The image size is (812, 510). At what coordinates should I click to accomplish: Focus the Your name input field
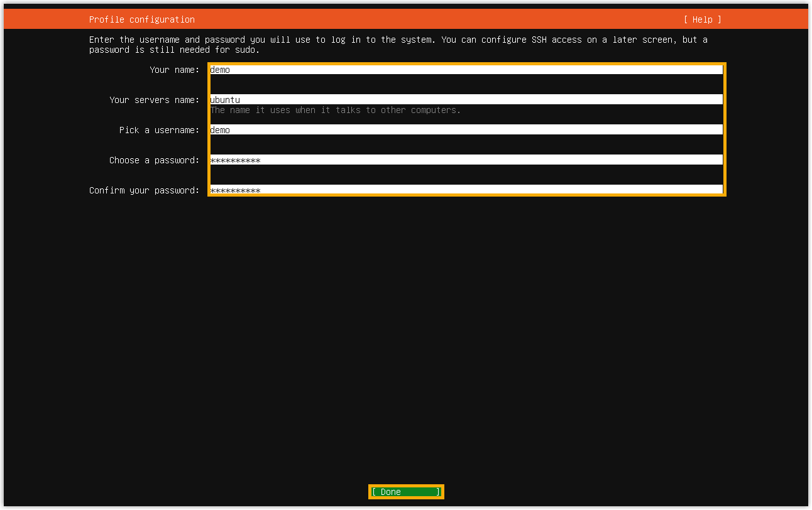[466, 70]
